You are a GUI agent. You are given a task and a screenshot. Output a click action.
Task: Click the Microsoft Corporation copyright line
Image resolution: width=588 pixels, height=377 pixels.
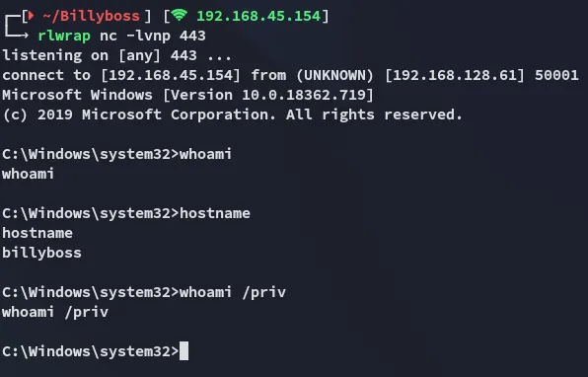point(233,114)
